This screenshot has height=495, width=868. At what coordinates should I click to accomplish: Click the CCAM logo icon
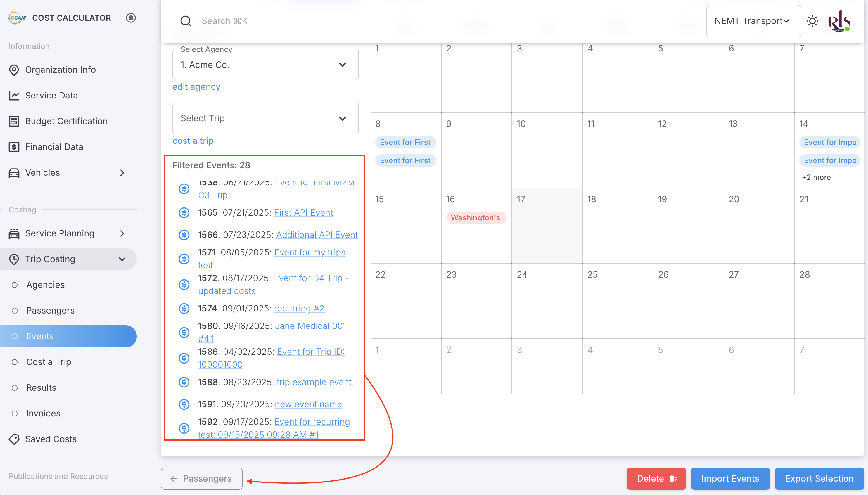coord(17,18)
